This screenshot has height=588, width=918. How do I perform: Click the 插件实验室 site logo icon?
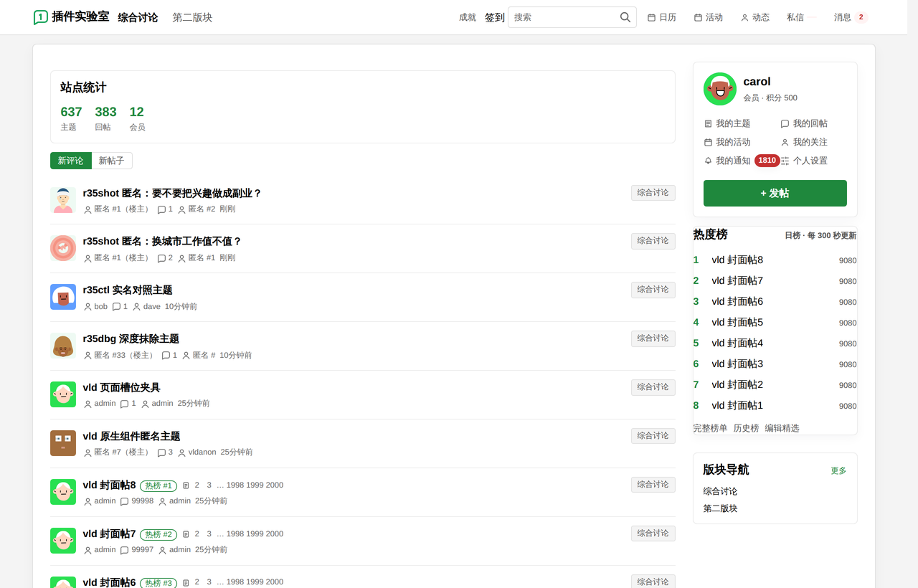click(41, 17)
